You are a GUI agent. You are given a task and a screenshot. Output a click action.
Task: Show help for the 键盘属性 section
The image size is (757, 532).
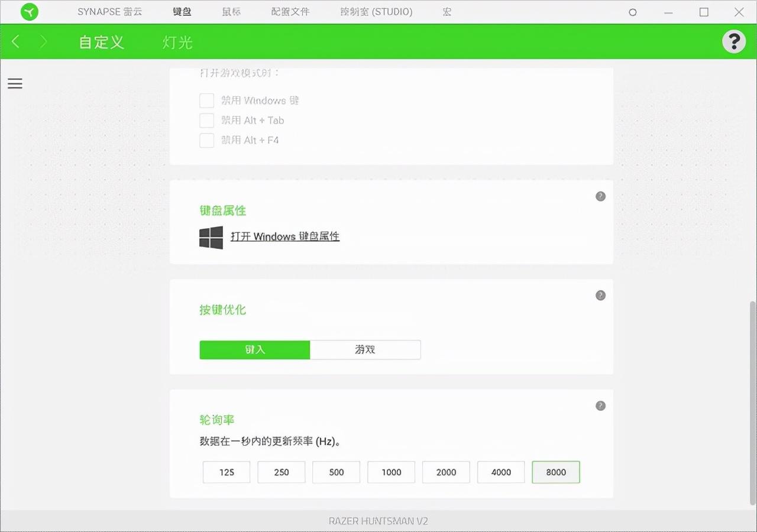coord(600,196)
